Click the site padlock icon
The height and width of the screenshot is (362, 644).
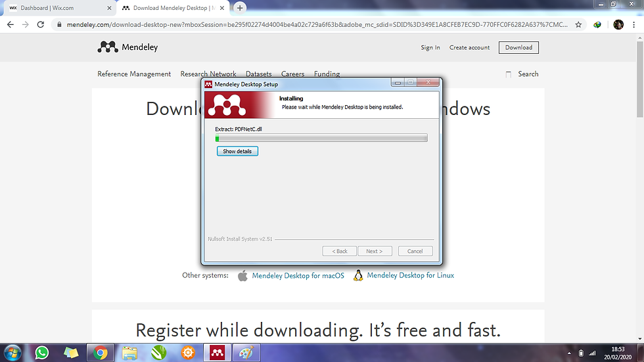59,24
